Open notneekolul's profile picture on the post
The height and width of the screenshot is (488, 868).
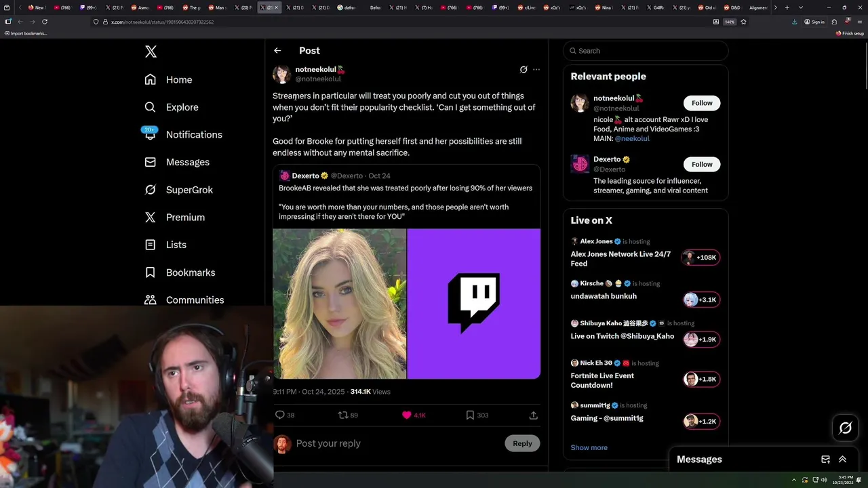(281, 74)
